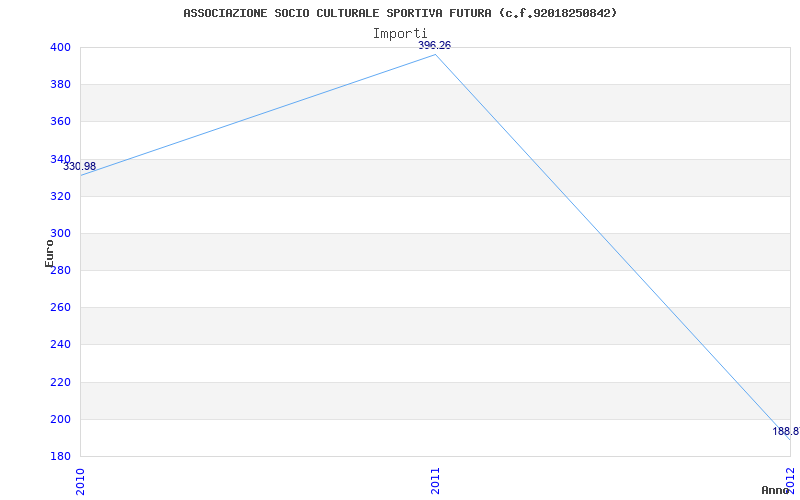
Task: Click the 340 y-axis value
Action: click(x=60, y=159)
